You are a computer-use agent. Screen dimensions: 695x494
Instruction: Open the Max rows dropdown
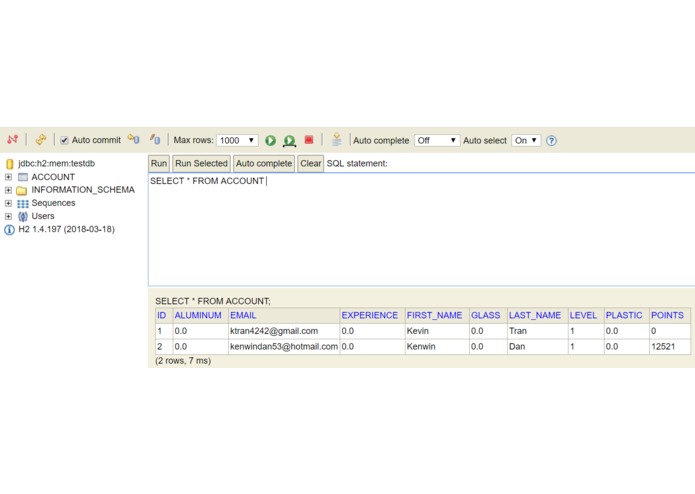click(x=237, y=140)
